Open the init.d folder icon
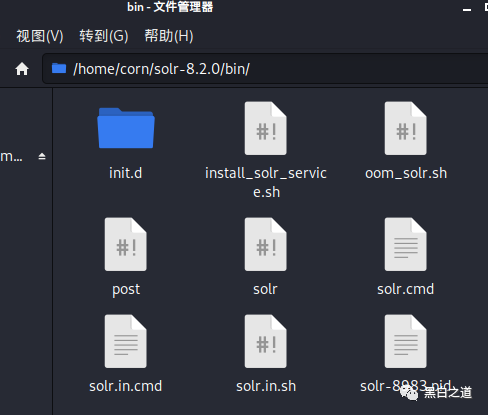Image resolution: width=488 pixels, height=415 pixels. [x=126, y=128]
